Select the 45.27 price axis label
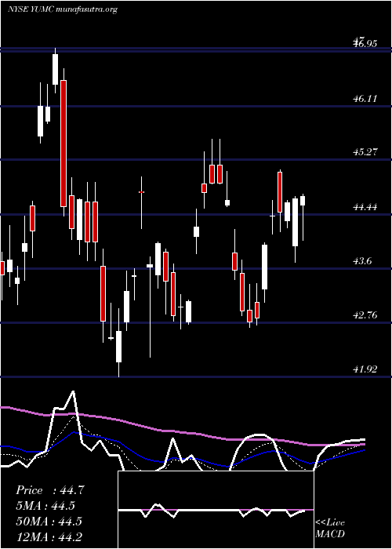 tap(365, 152)
